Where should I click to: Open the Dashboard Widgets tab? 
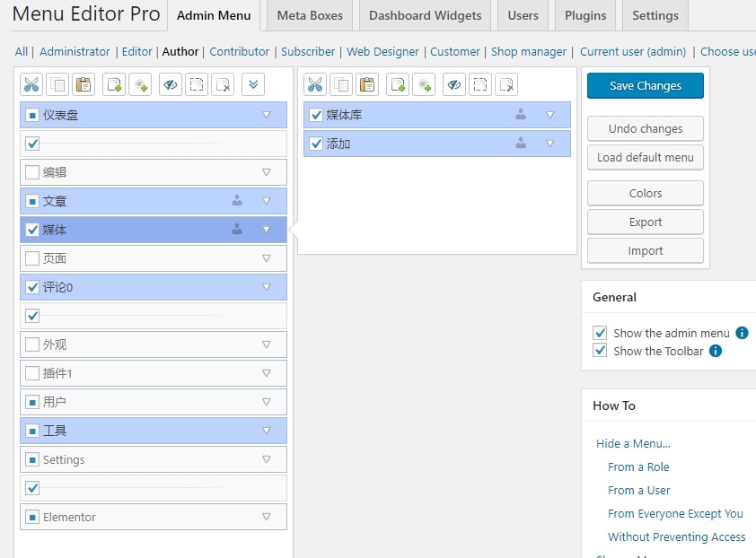425,15
